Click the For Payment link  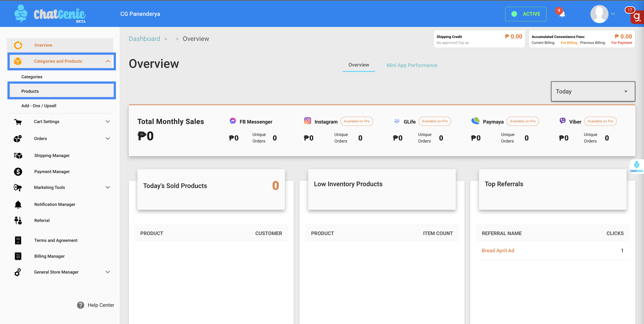pyautogui.click(x=621, y=43)
